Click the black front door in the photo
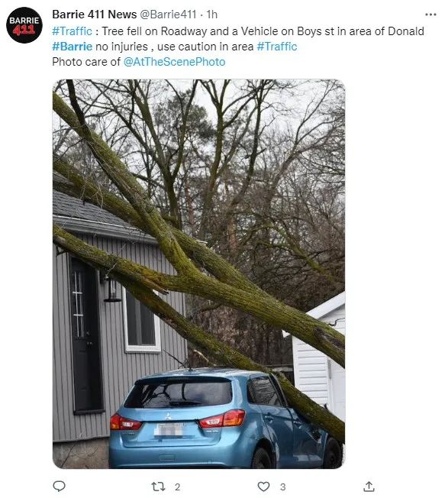The height and width of the screenshot is (498, 448). tap(85, 335)
